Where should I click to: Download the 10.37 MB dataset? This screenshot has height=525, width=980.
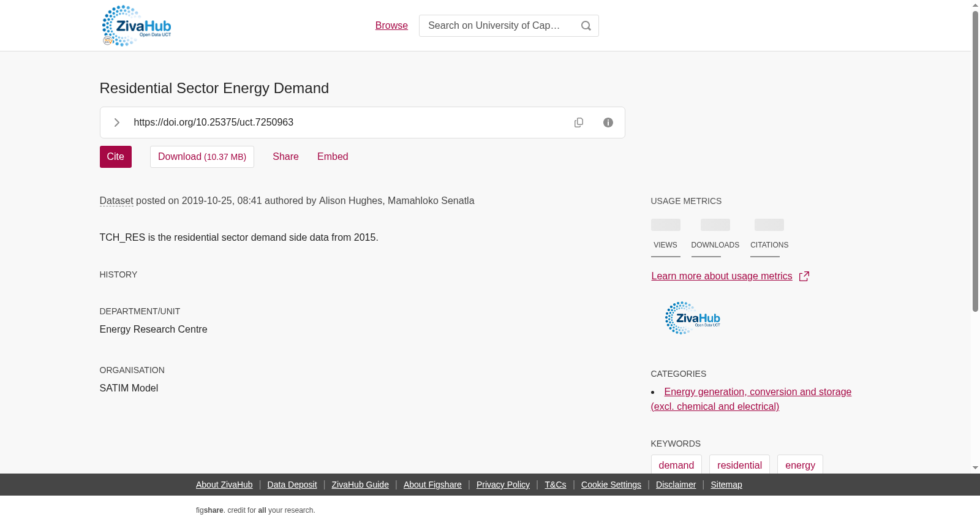pyautogui.click(x=202, y=157)
